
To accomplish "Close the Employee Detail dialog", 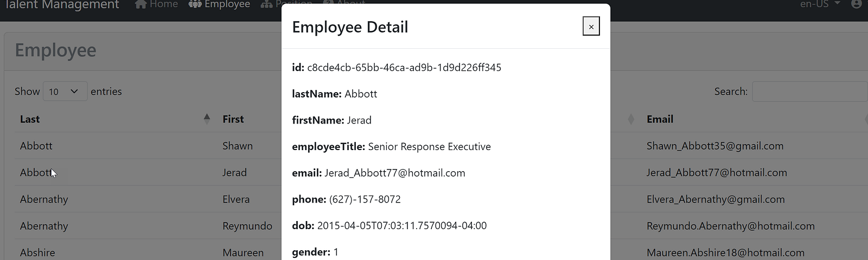I will pos(591,27).
